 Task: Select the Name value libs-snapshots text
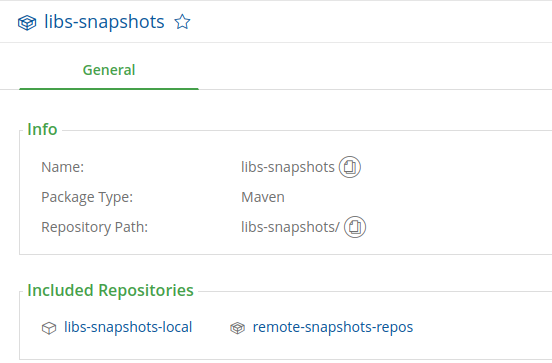coord(288,167)
